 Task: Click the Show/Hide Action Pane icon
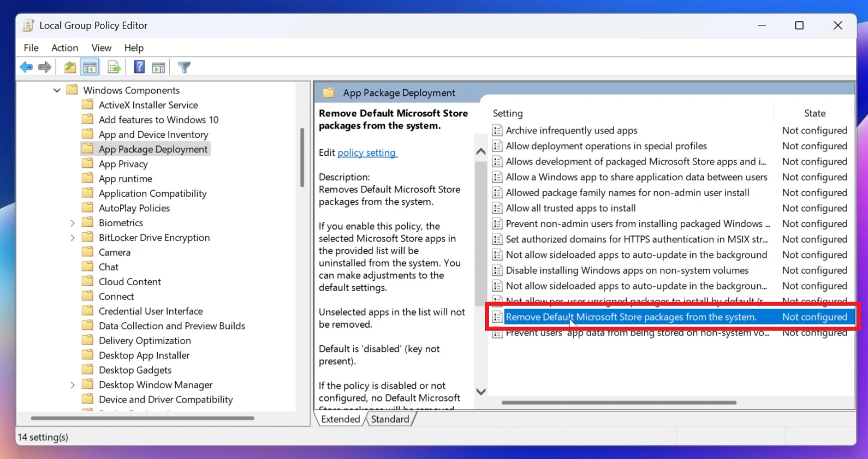point(159,66)
